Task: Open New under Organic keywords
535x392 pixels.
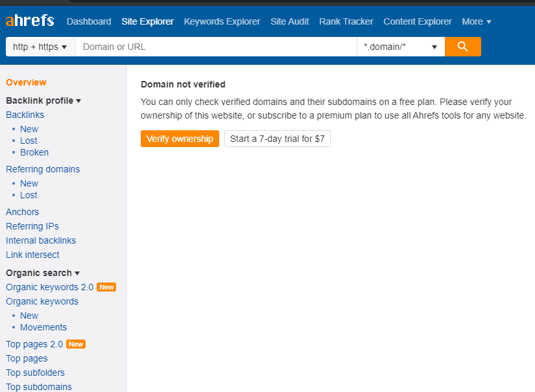Action: coord(29,316)
